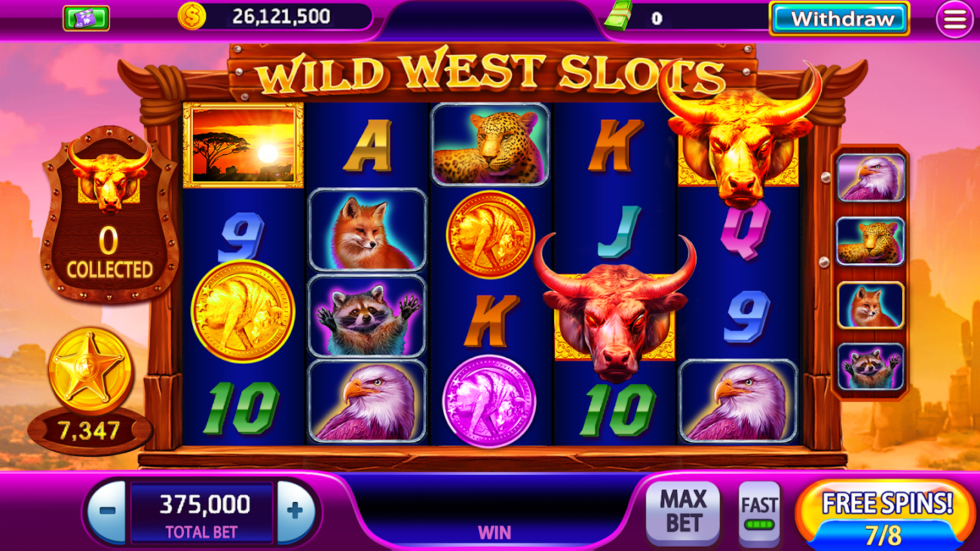Tap the gold dollar coin icon

192,16
